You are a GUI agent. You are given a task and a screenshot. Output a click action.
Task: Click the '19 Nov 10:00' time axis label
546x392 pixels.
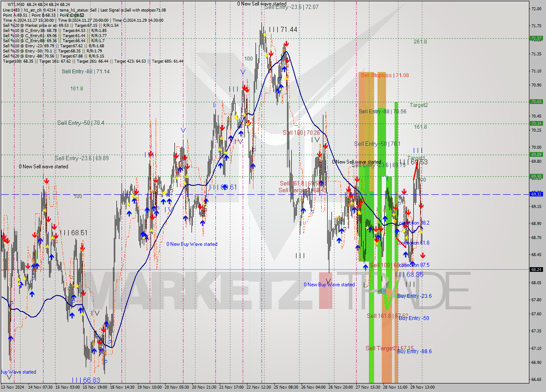(149, 387)
